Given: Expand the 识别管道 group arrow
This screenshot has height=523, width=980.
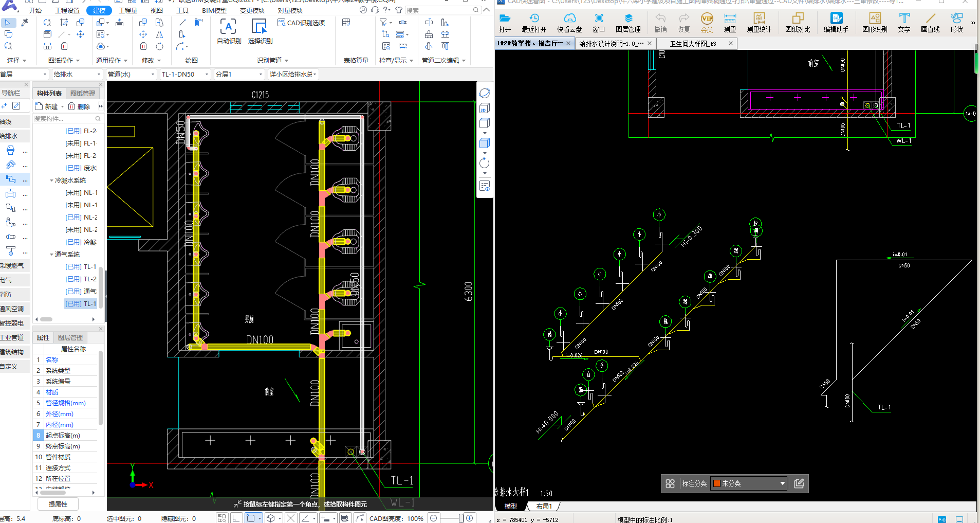Looking at the screenshot, I should (x=286, y=61).
